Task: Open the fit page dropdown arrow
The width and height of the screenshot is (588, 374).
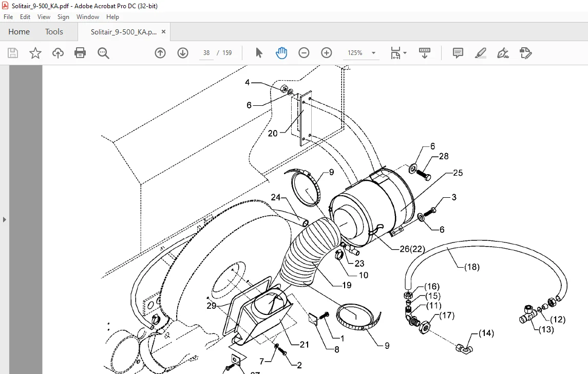Action: (x=405, y=53)
